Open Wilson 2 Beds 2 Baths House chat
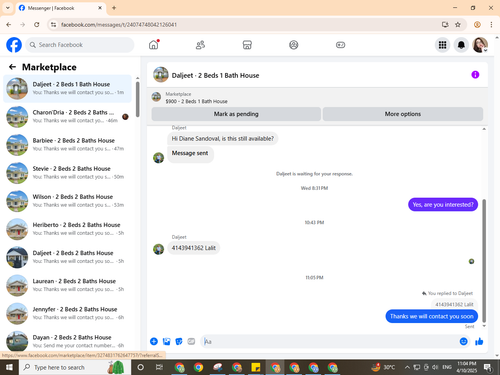Viewport: 500px width, 375px height. (67, 201)
